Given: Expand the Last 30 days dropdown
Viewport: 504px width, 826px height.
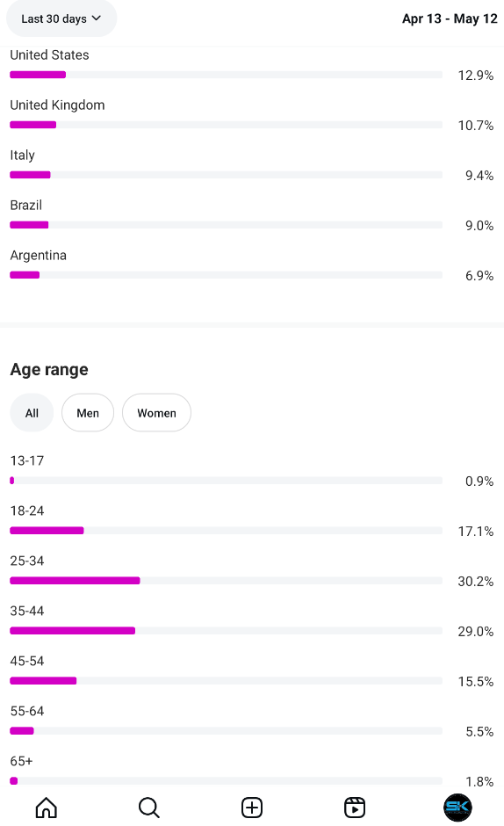Looking at the screenshot, I should click(x=61, y=18).
